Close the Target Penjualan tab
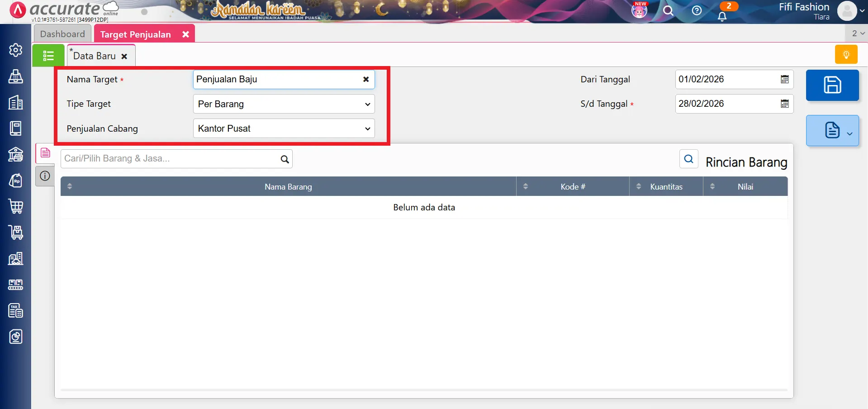 click(x=185, y=34)
